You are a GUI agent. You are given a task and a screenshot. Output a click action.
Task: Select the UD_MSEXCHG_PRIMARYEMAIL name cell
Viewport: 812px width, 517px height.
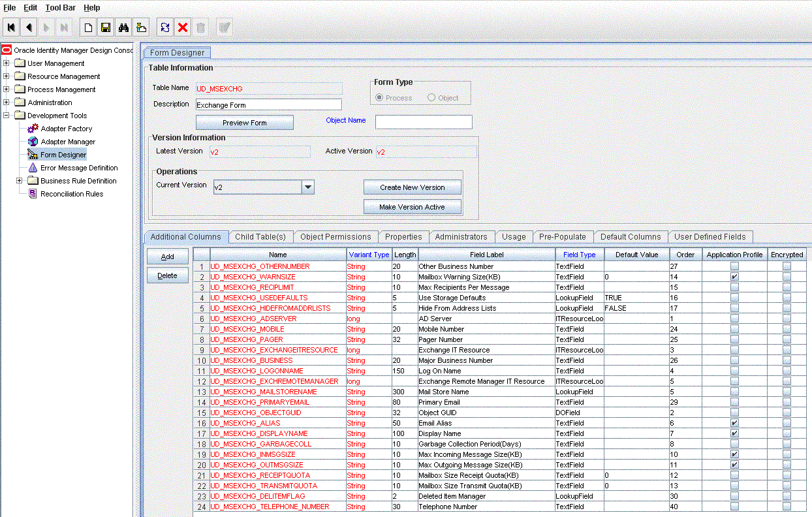pyautogui.click(x=278, y=402)
